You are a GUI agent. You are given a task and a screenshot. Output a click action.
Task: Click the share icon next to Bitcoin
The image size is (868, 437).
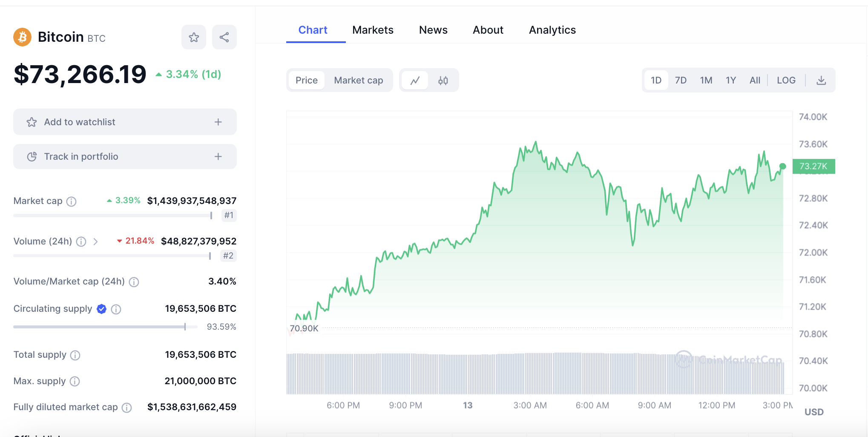[224, 37]
